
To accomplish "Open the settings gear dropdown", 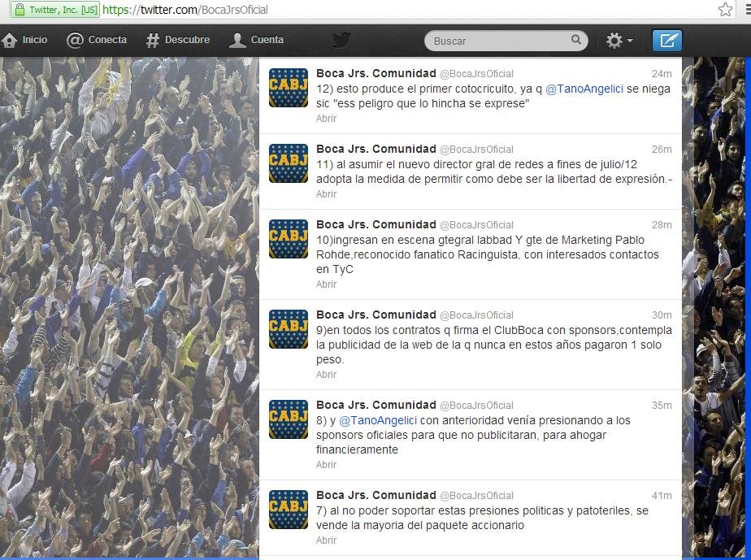I will pyautogui.click(x=619, y=41).
